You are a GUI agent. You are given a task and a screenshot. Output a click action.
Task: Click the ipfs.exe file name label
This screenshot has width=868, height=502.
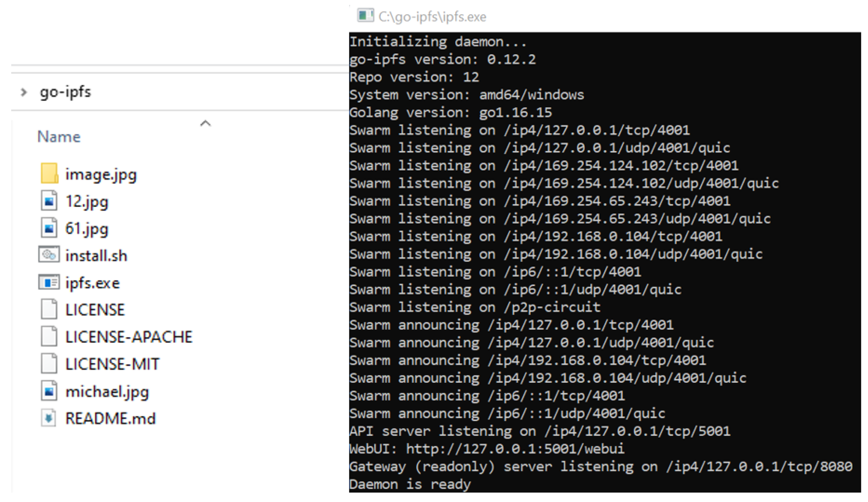(x=92, y=283)
